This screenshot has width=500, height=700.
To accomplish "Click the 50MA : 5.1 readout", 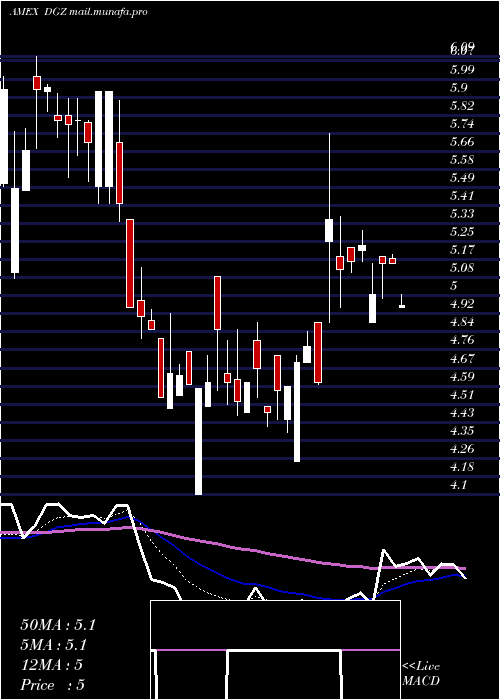I will 58,625.
